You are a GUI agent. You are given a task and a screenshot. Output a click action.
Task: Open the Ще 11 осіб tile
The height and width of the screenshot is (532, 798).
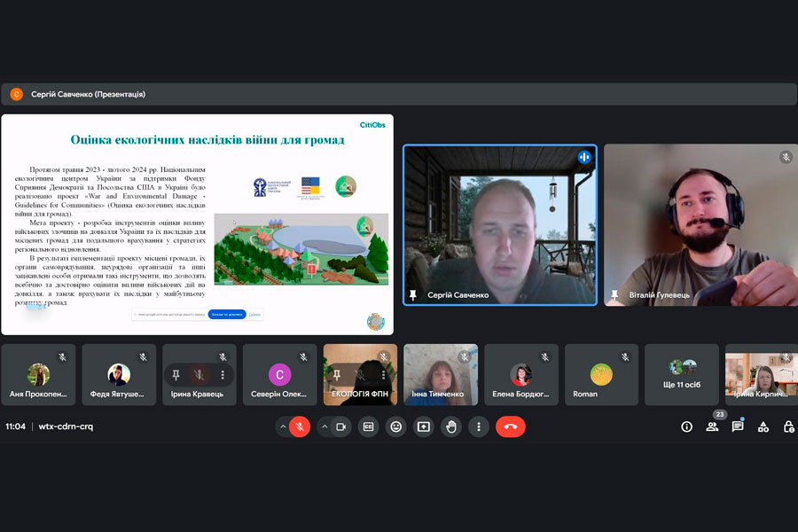[682, 375]
